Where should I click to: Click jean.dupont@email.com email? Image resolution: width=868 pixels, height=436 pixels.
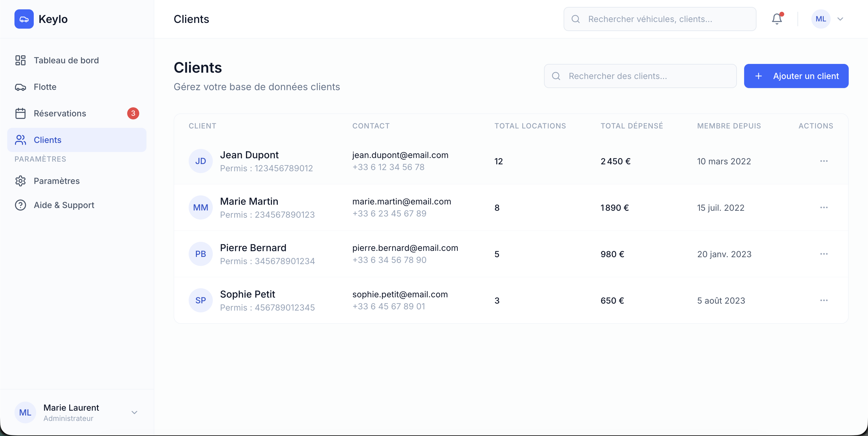tap(400, 155)
